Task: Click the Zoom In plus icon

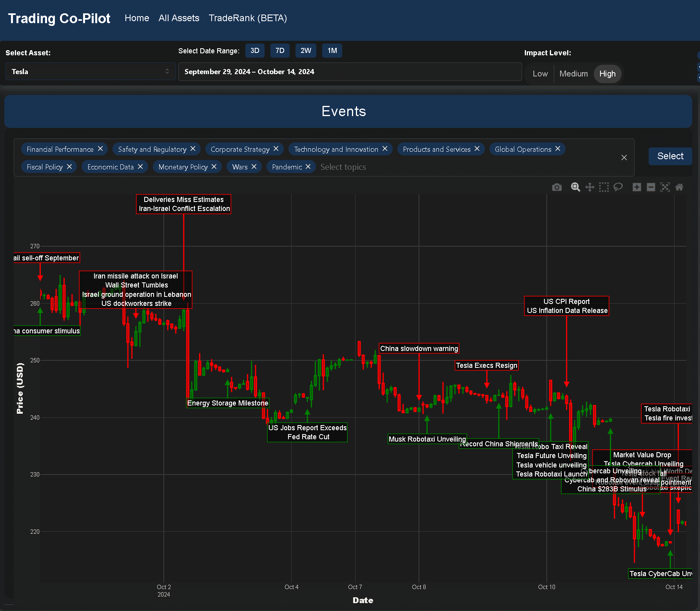Action: point(637,187)
